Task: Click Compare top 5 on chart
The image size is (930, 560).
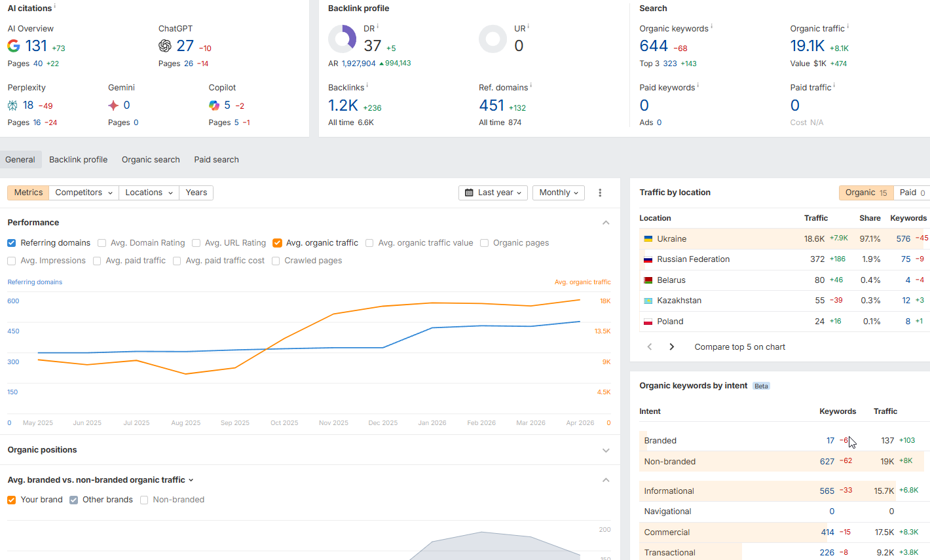Action: [739, 347]
